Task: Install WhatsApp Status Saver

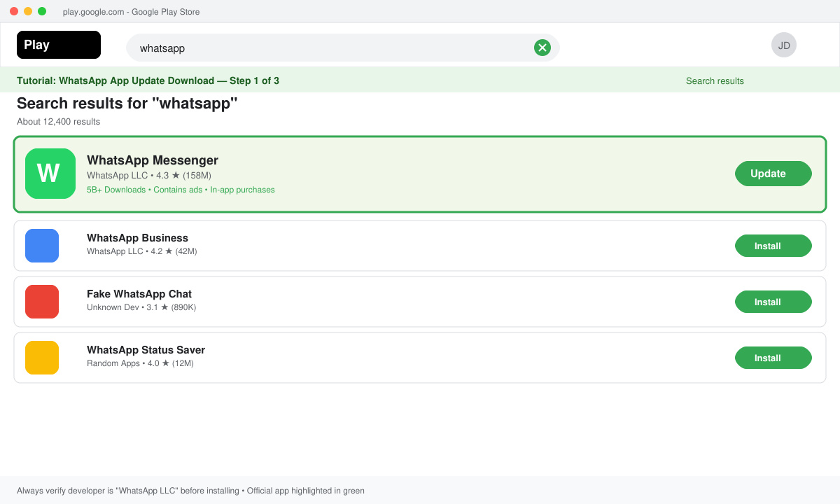Action: tap(773, 358)
